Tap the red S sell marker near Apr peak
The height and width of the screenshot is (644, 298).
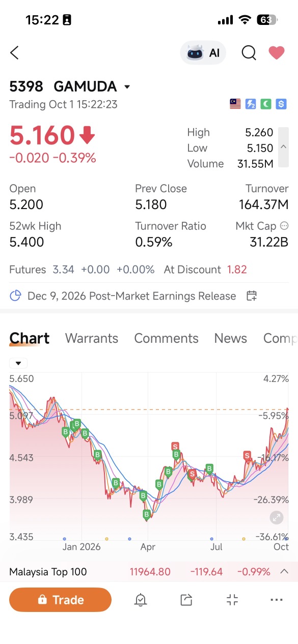[x=176, y=446]
